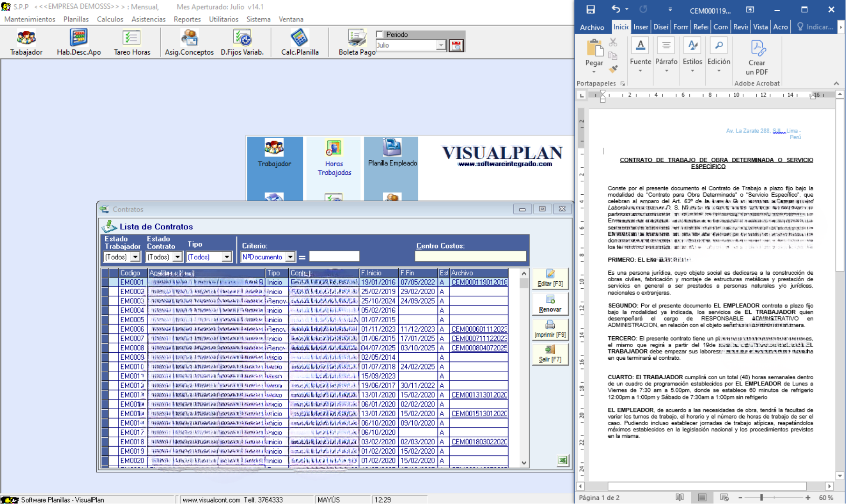Image resolution: width=846 pixels, height=504 pixels.
Task: Click the Excel export icon in Contratos
Action: click(x=562, y=461)
